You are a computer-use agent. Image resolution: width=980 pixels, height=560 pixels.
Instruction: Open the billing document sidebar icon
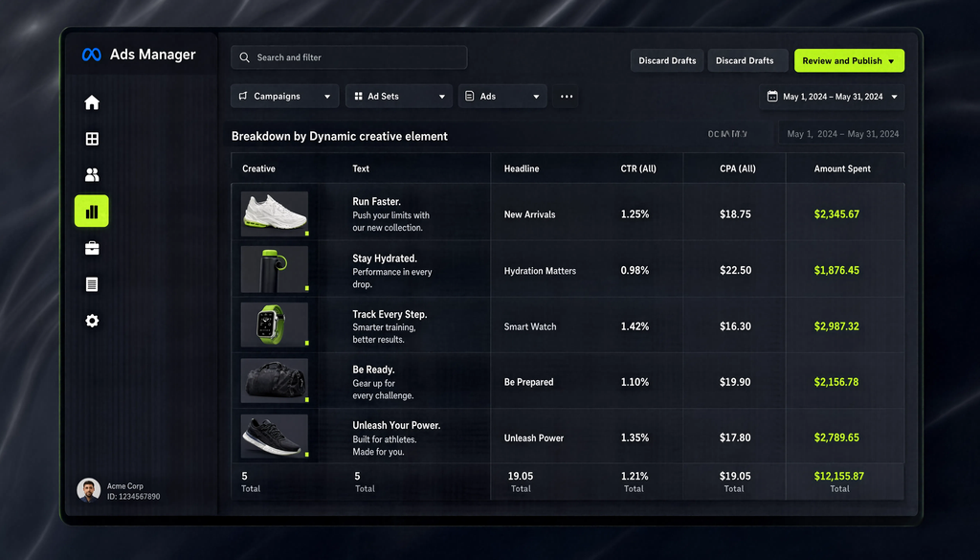click(x=92, y=284)
